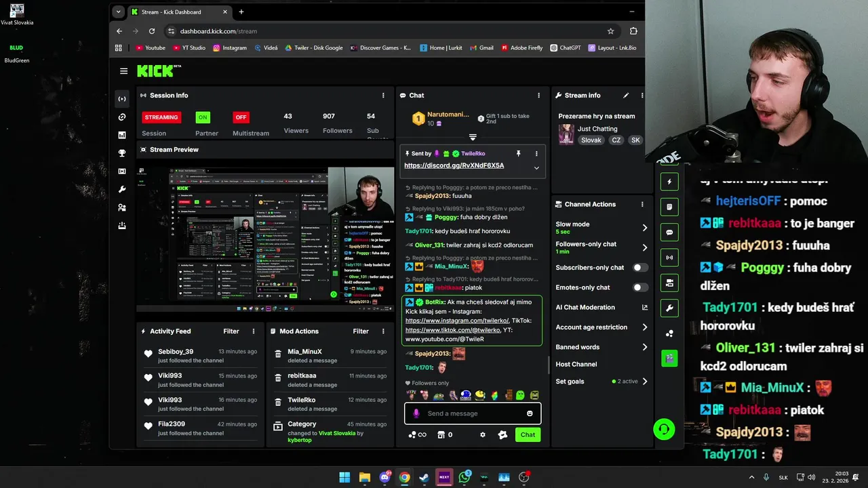868x488 pixels.
Task: Open the discord.gg invite link
Action: 454,165
